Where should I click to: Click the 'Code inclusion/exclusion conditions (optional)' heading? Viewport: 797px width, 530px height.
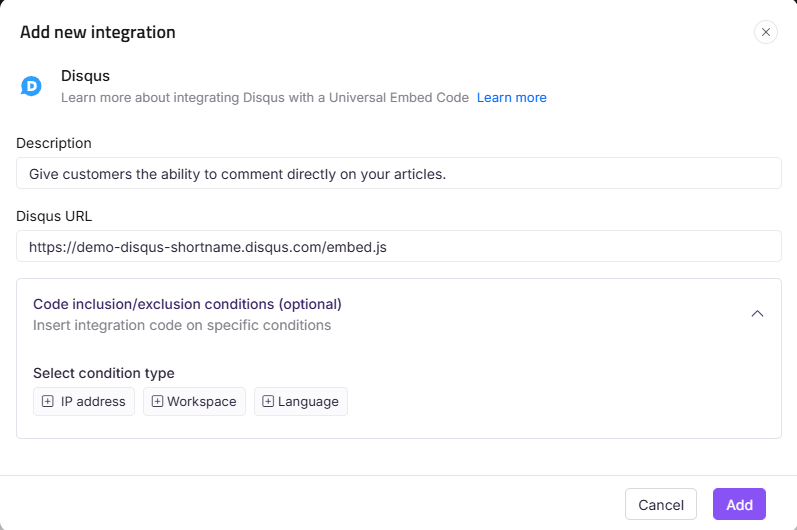pyautogui.click(x=187, y=304)
